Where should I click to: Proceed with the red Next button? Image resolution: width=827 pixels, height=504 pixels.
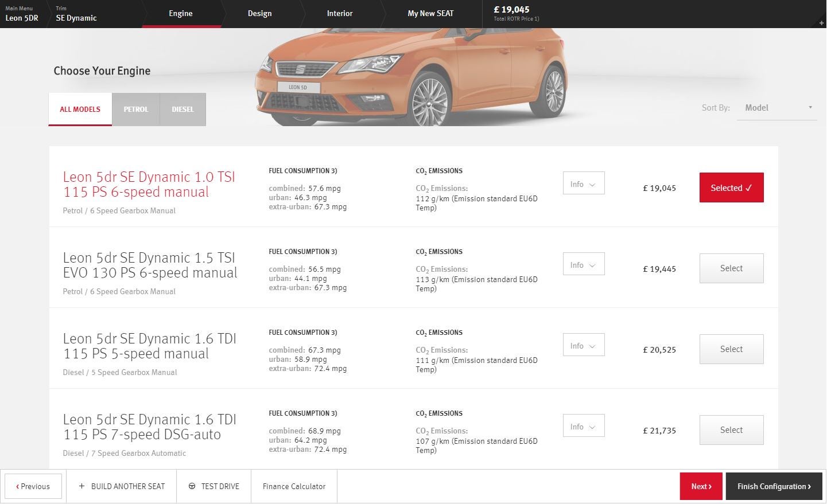coord(701,486)
